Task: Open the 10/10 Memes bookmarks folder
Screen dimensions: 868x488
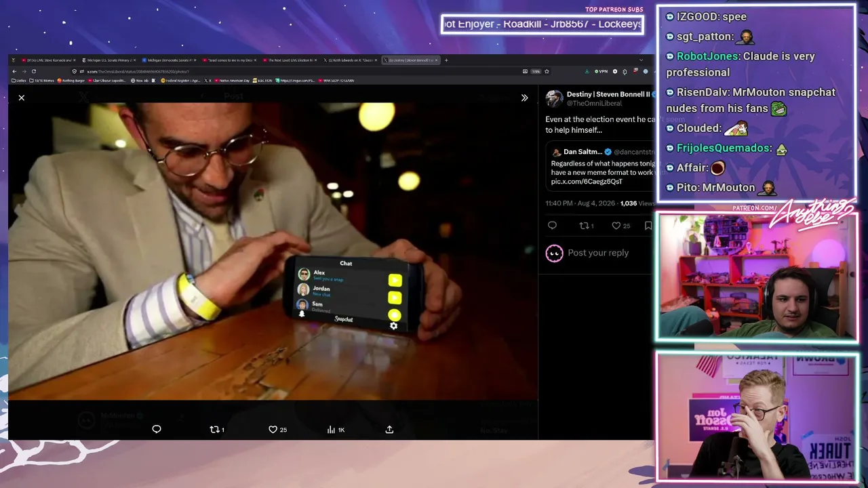Action: pos(42,81)
